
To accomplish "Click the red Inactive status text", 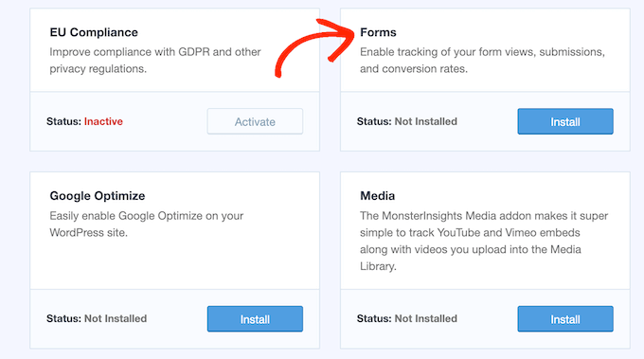I will coord(103,121).
